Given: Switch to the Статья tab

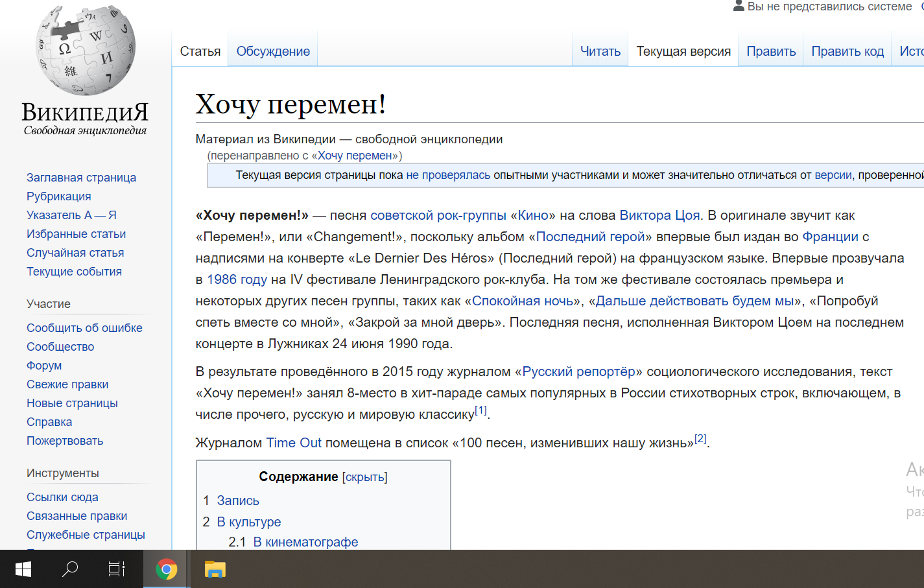Looking at the screenshot, I should (x=200, y=51).
